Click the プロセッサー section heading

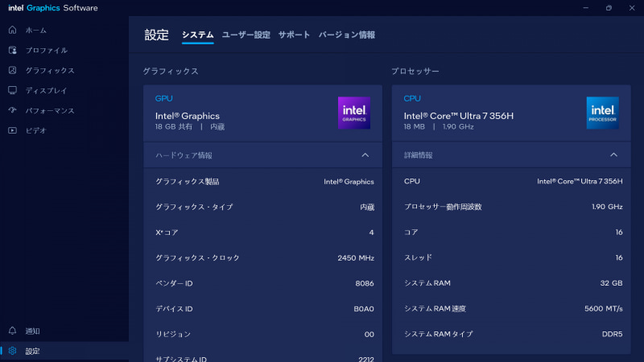point(415,71)
